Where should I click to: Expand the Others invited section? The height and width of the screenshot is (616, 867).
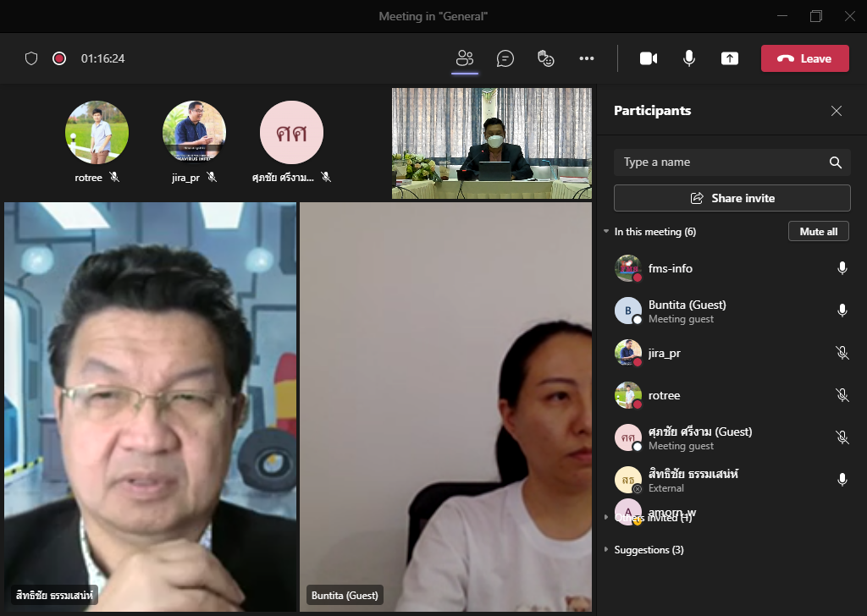tap(606, 518)
